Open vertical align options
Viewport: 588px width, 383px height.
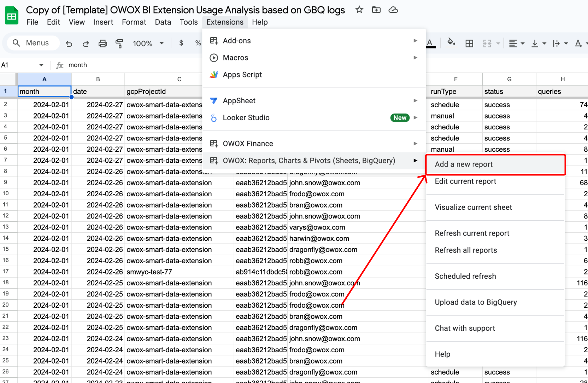click(539, 43)
